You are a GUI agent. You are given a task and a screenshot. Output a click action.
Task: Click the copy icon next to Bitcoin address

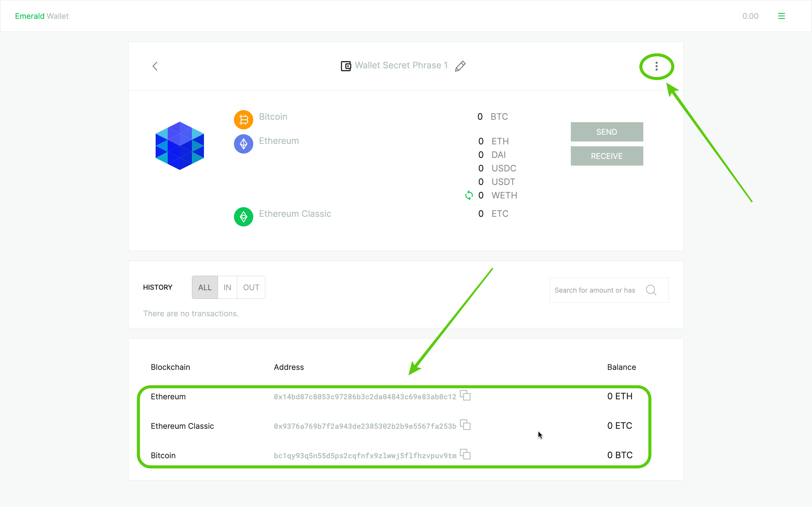(x=466, y=456)
